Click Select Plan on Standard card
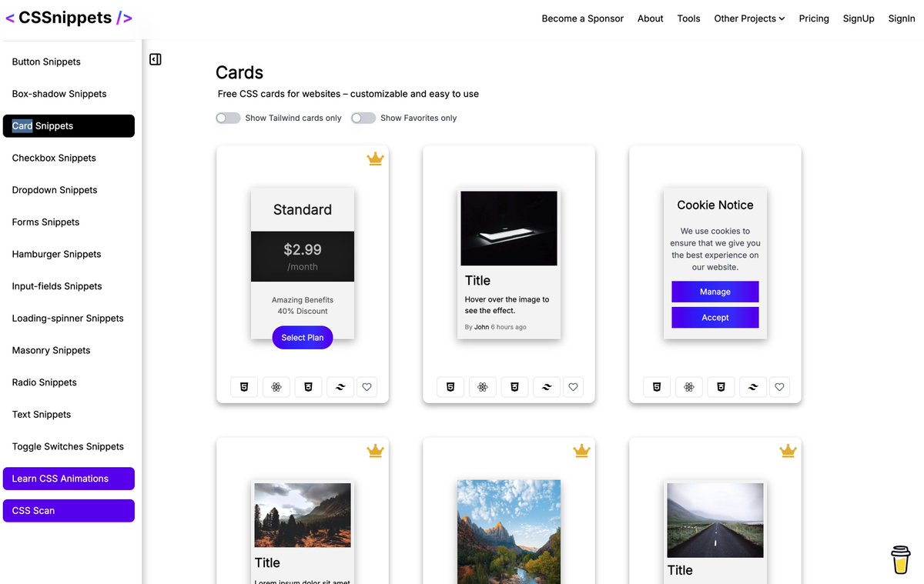 coord(303,338)
